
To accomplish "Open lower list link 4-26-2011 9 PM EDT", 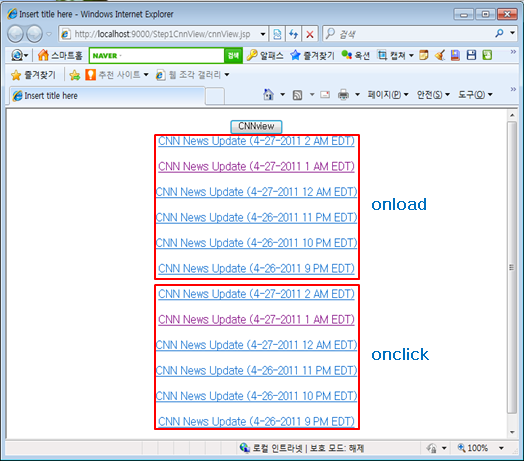I will click(x=256, y=422).
